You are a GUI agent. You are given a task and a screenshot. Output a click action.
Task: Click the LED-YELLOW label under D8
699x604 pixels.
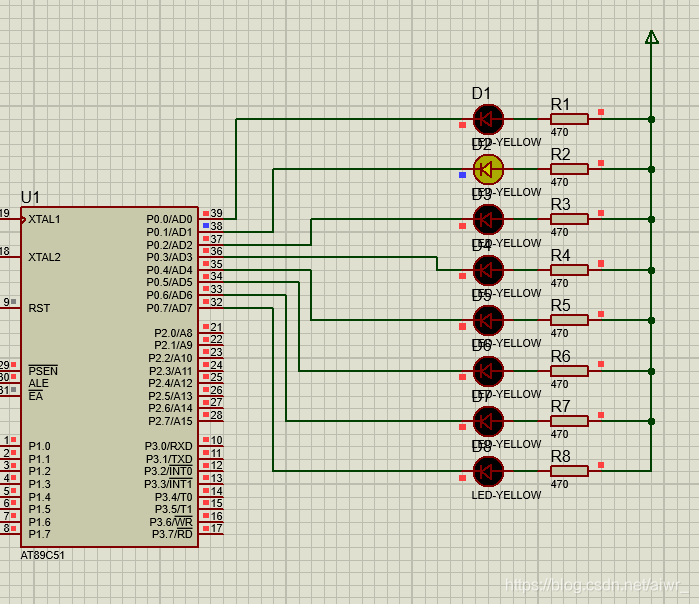click(x=506, y=495)
